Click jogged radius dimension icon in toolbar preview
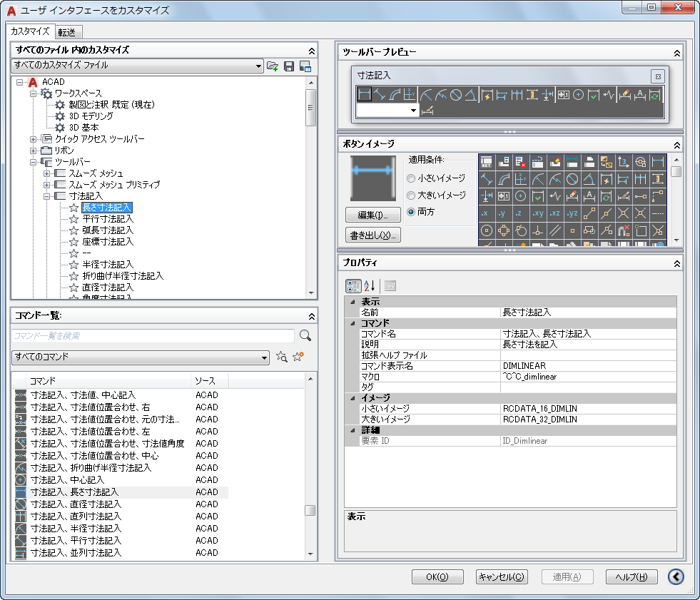This screenshot has height=600, width=700. tap(441, 95)
